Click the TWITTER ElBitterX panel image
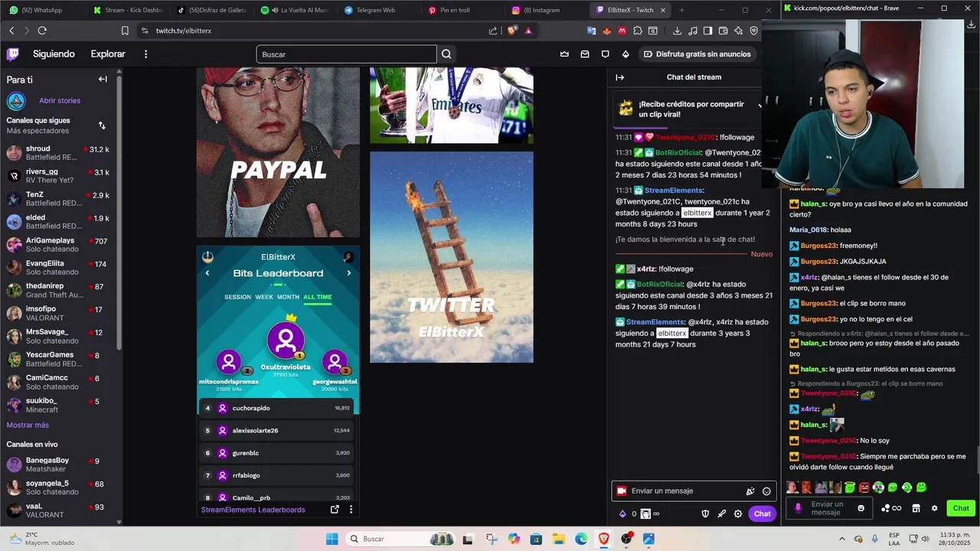The width and height of the screenshot is (980, 551). [x=452, y=257]
